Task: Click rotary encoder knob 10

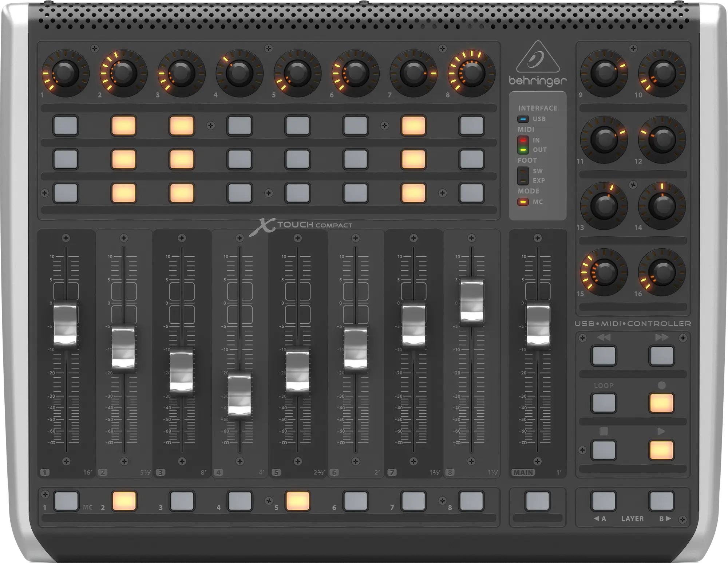Action: point(662,73)
